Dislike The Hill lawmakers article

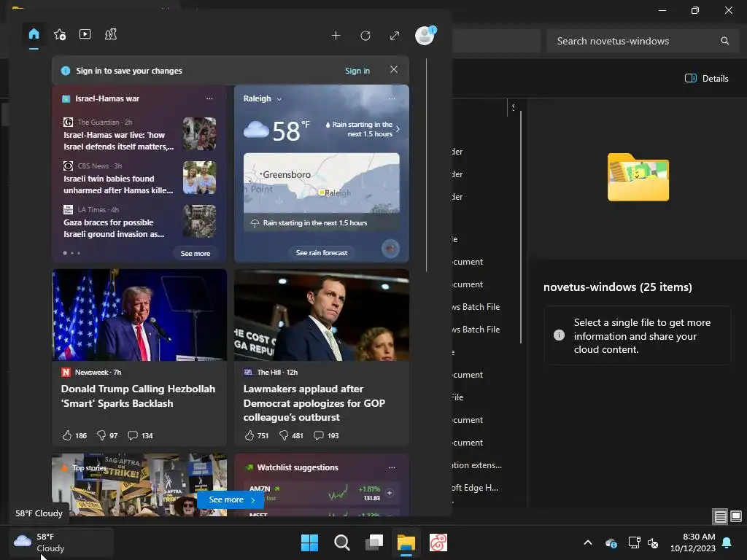(x=291, y=435)
